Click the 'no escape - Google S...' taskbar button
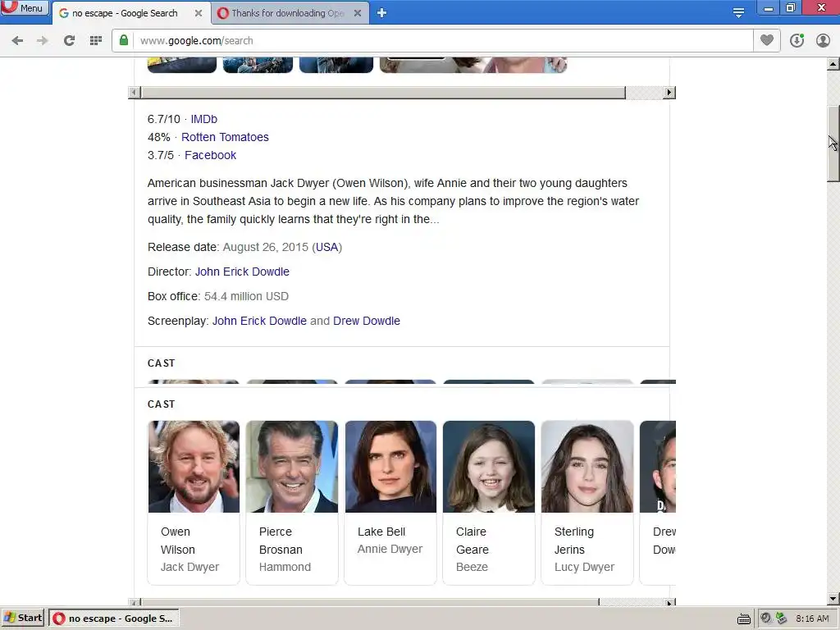Screen dimensions: 840x630 click(113, 619)
